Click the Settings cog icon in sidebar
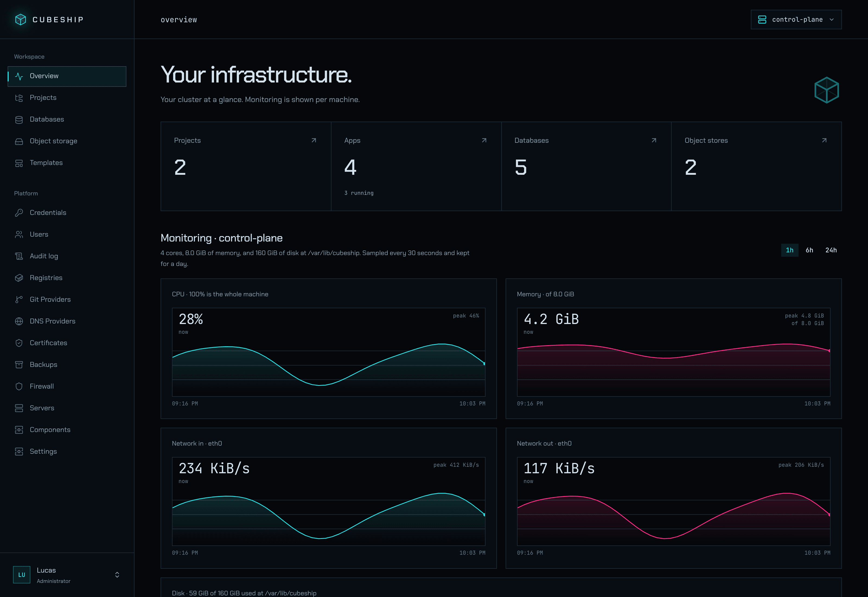 (19, 452)
